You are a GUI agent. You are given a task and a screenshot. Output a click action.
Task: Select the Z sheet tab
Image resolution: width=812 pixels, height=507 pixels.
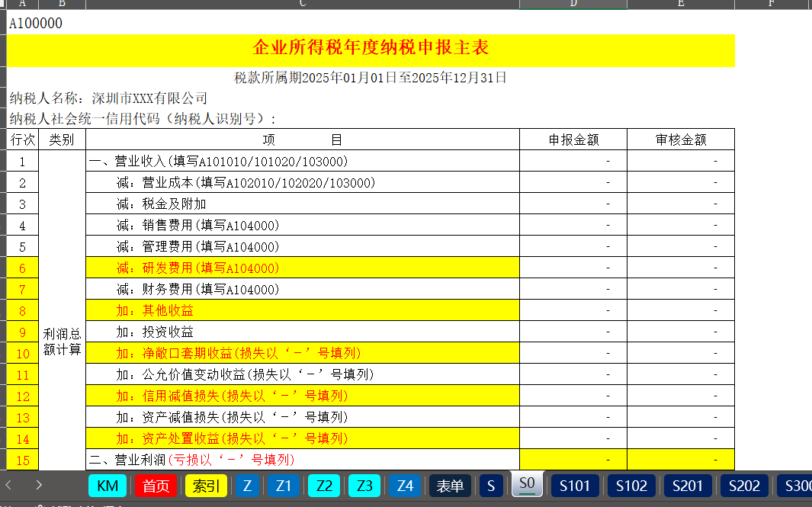coord(247,486)
